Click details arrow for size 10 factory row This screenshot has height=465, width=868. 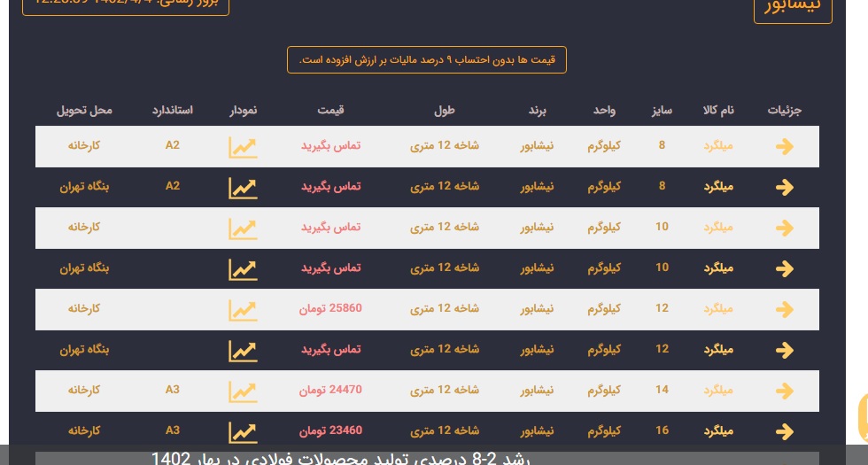click(784, 228)
